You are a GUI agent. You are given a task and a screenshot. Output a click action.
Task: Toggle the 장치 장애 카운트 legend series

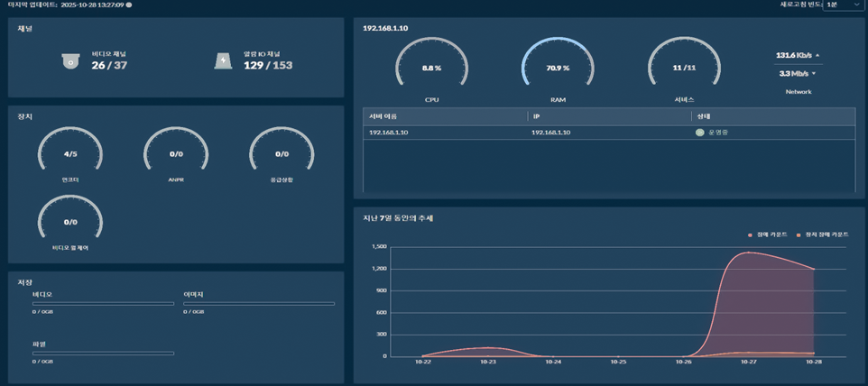coord(818,234)
